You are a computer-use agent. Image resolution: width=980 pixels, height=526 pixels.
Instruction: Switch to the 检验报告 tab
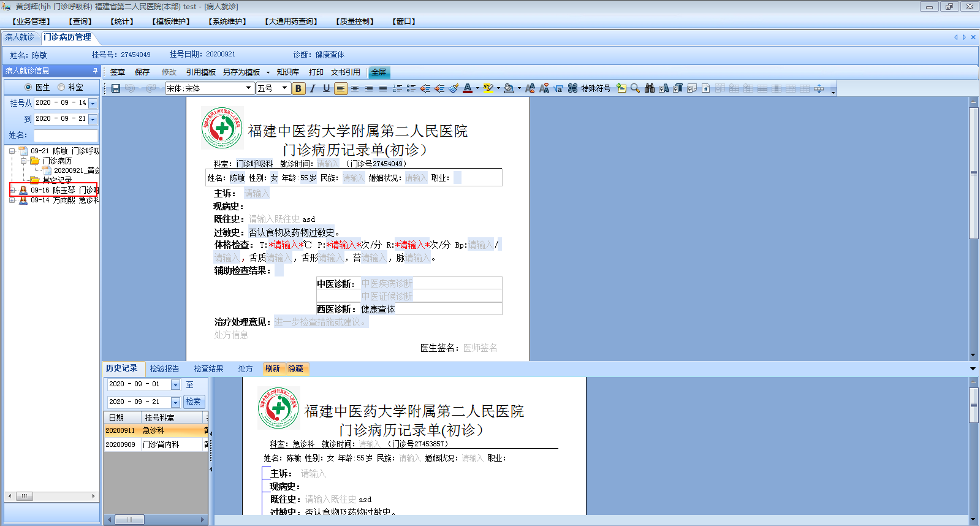[165, 368]
